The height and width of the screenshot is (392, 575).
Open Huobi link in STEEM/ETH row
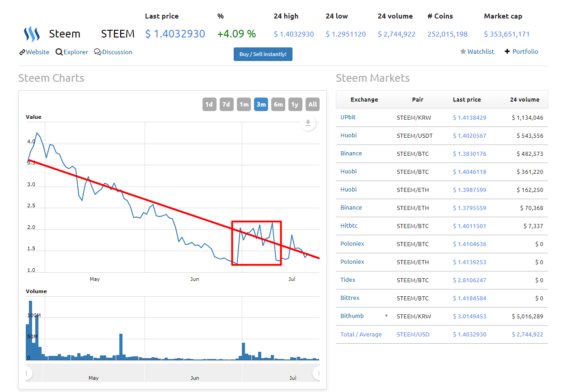pos(349,190)
